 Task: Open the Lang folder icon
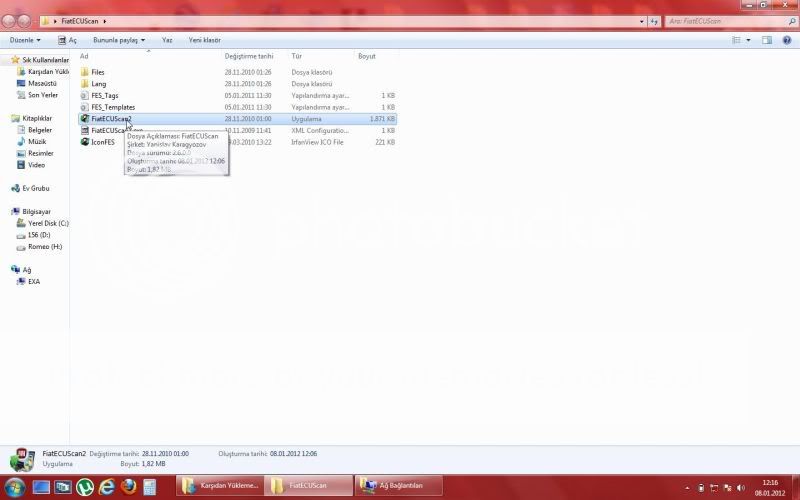(x=85, y=84)
